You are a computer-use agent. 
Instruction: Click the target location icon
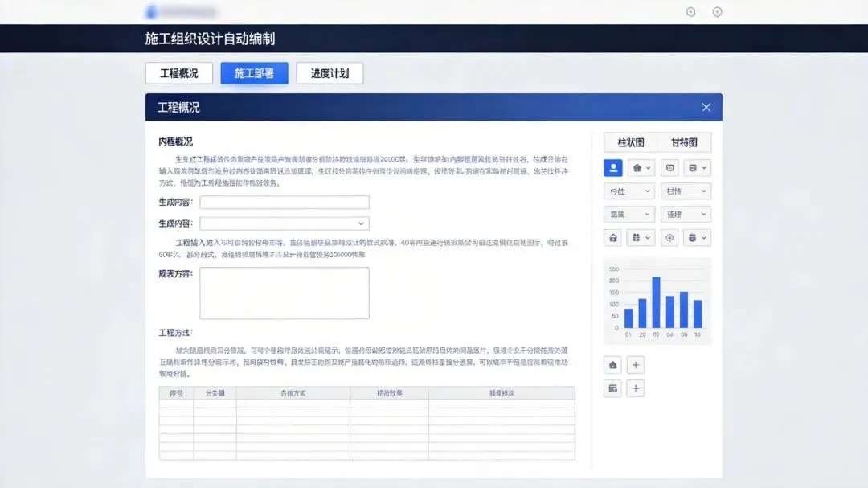click(x=669, y=238)
